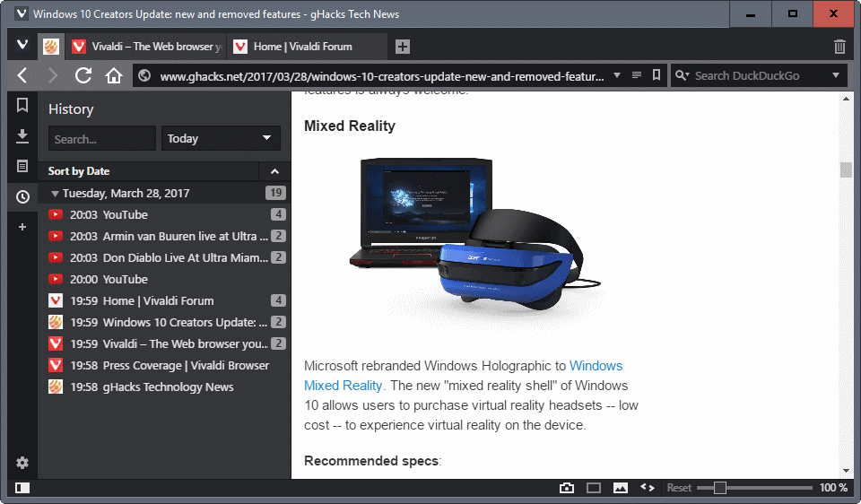Screen dimensions: 861x504
Task: Click the History clock panel icon
Action: (22, 196)
